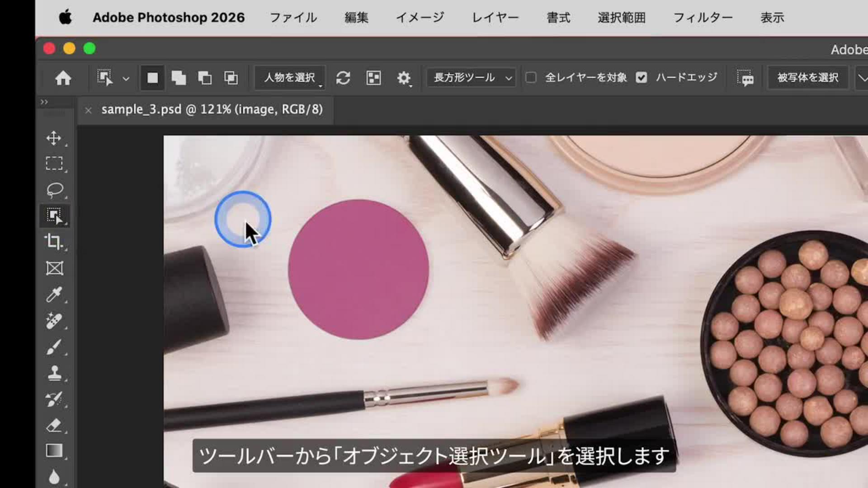Open the レイヤー menu
The image size is (868, 488).
[x=495, y=18]
